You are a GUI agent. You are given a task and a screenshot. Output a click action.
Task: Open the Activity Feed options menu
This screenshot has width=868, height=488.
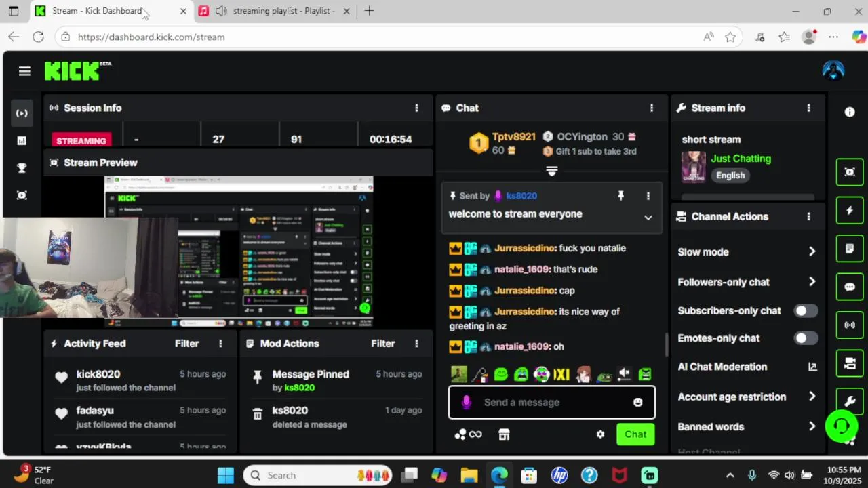click(x=220, y=344)
